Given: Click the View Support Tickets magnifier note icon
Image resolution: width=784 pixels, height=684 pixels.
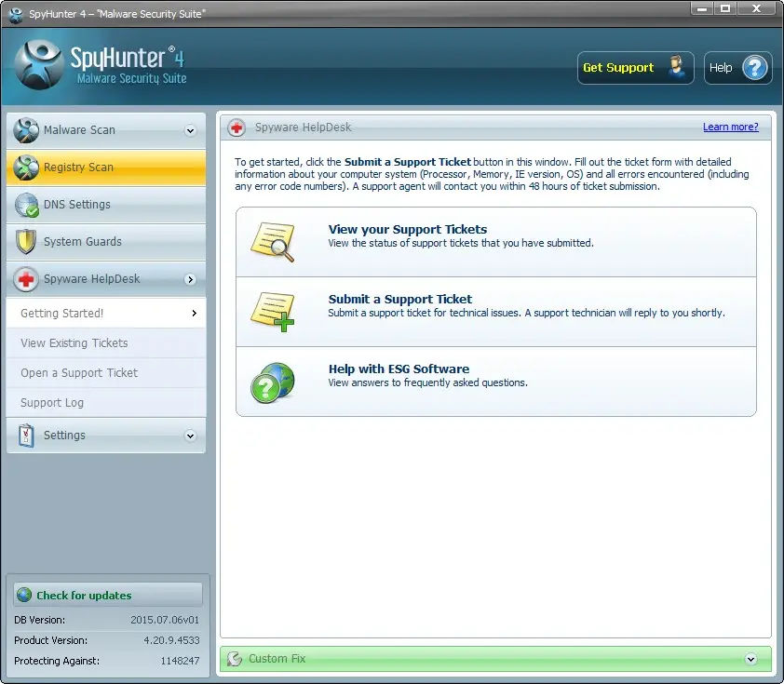Looking at the screenshot, I should 273,242.
